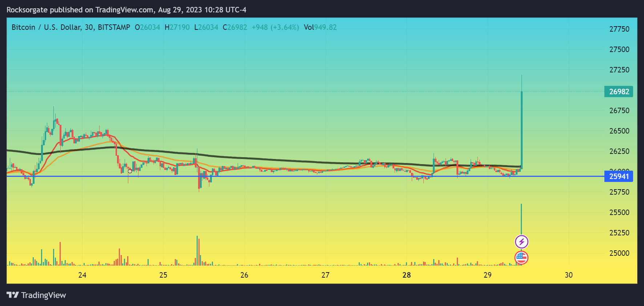Click the 25000 price axis label

click(x=619, y=253)
